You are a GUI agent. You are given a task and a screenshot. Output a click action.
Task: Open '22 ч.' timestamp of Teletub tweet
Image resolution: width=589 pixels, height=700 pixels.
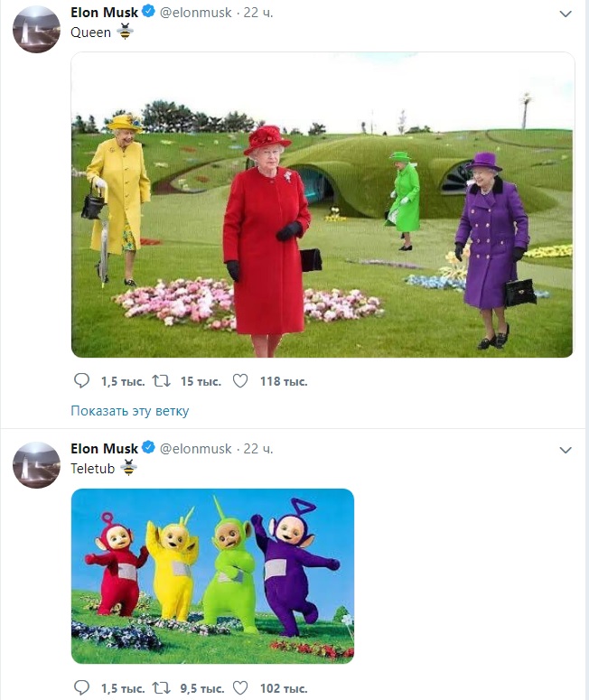coord(258,449)
